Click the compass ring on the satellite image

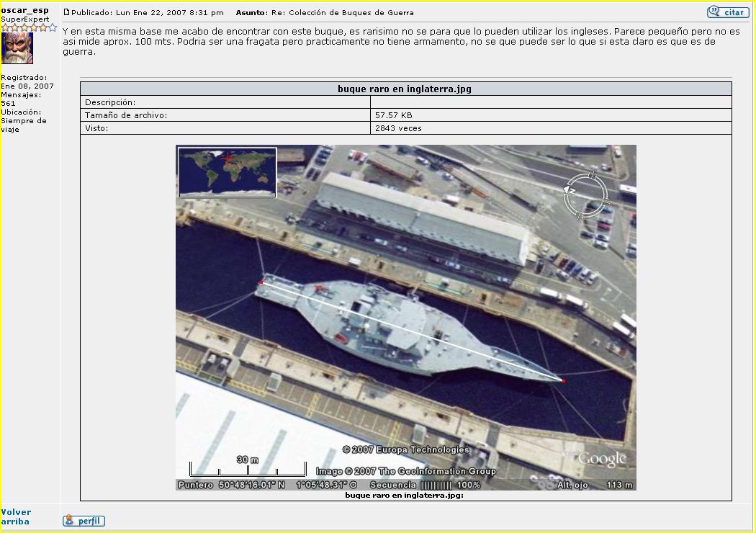(x=586, y=194)
